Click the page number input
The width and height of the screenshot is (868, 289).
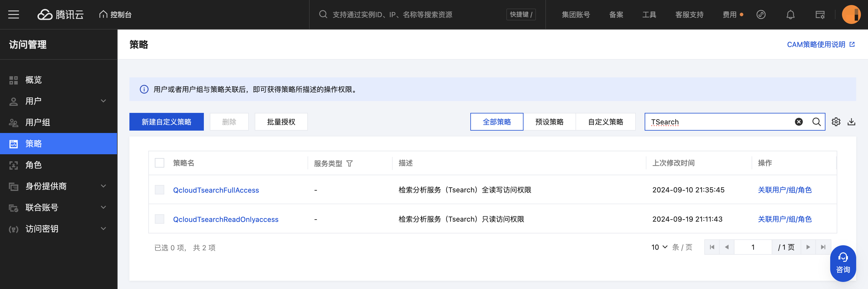point(753,247)
